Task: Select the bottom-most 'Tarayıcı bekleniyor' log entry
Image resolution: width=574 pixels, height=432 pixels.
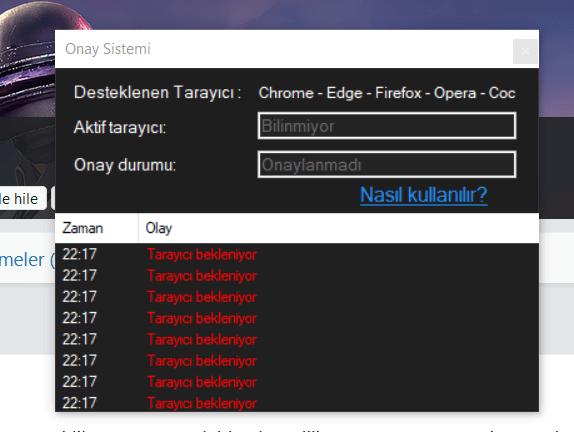Action: 297,403
